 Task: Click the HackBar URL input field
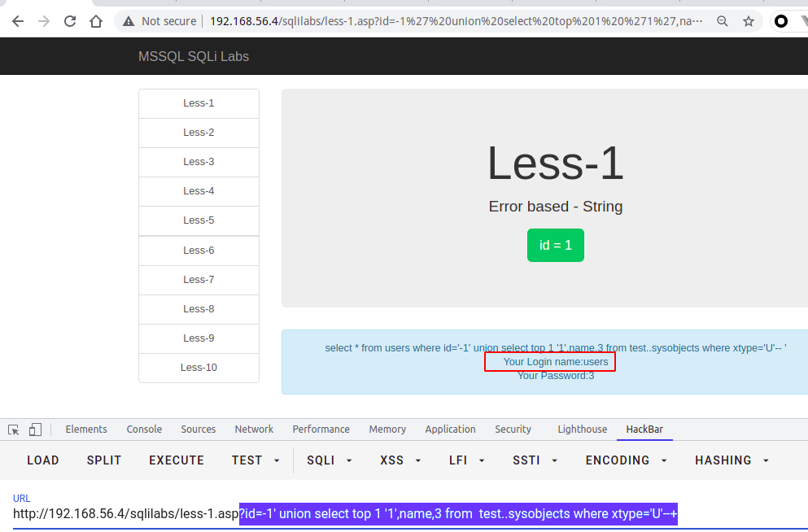point(410,514)
